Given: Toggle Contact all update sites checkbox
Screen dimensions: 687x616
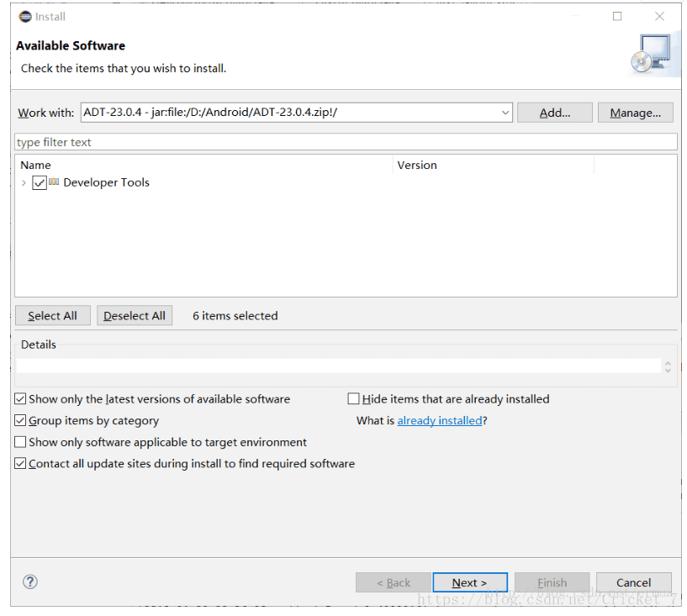Looking at the screenshot, I should [x=20, y=463].
